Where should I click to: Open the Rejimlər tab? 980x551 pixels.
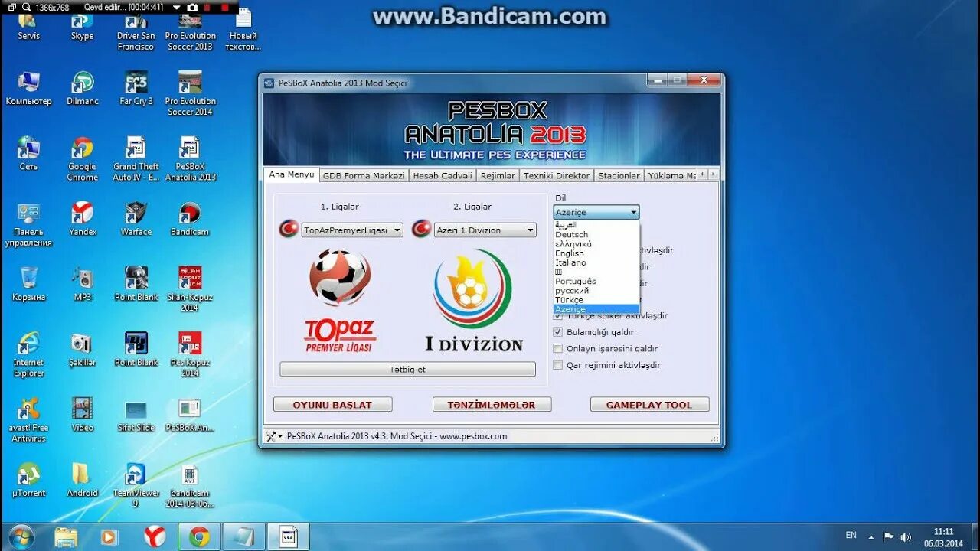[x=498, y=175]
